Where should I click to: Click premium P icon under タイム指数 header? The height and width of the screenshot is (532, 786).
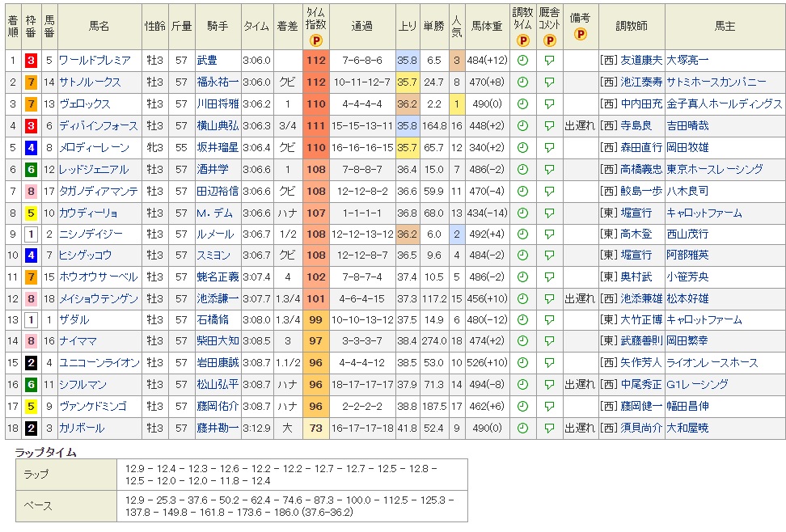click(316, 40)
